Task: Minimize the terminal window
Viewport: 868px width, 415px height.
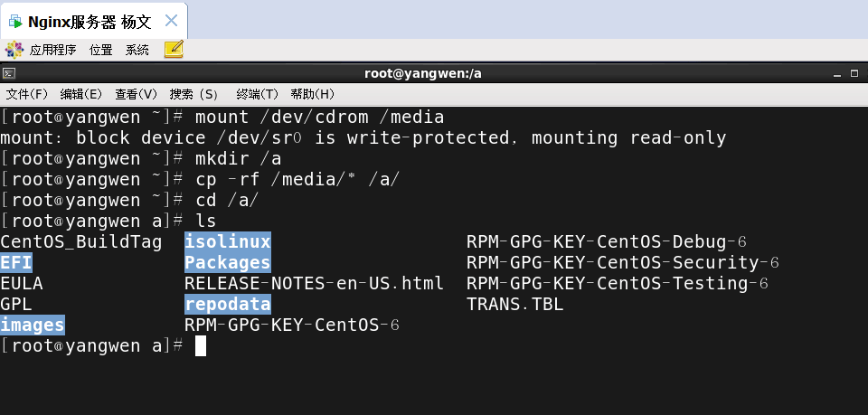Action: tap(838, 73)
